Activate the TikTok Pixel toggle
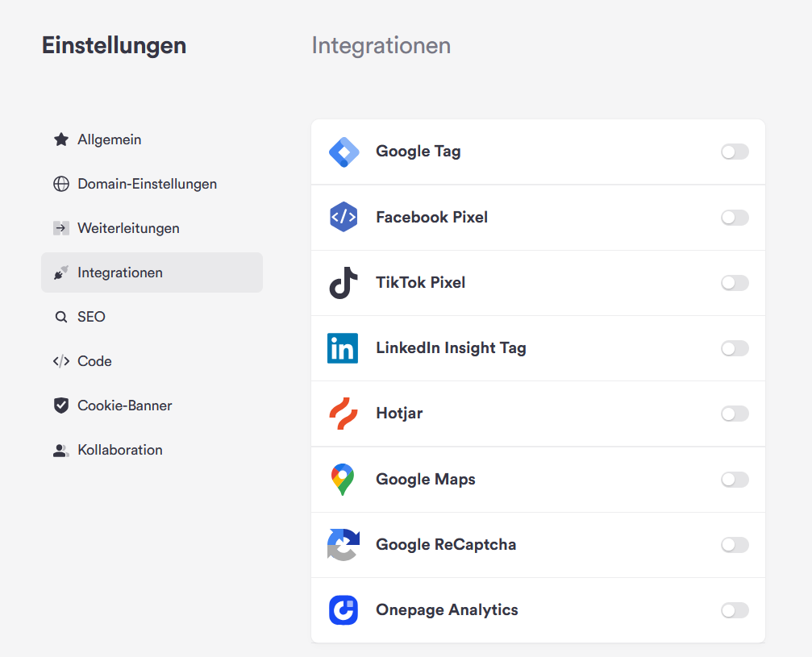The width and height of the screenshot is (812, 657). 735,283
